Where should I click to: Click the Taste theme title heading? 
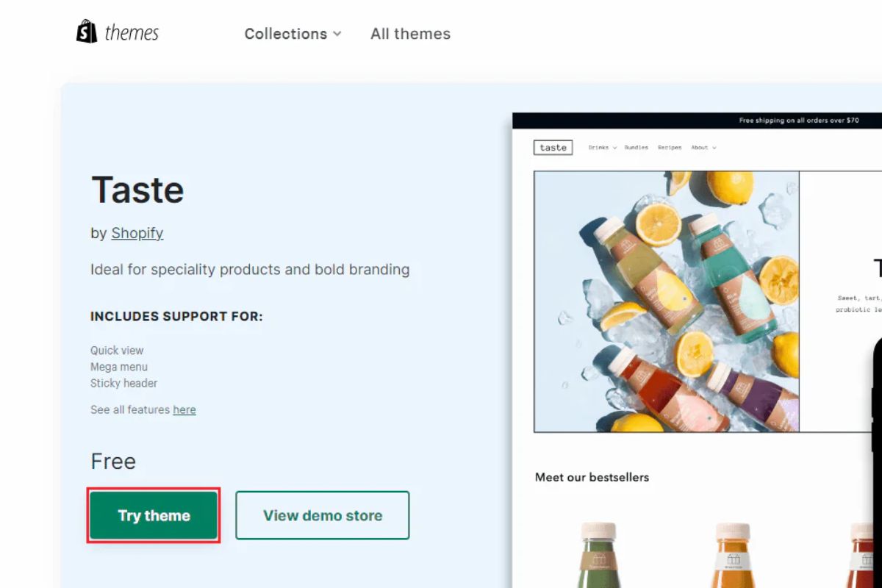137,190
